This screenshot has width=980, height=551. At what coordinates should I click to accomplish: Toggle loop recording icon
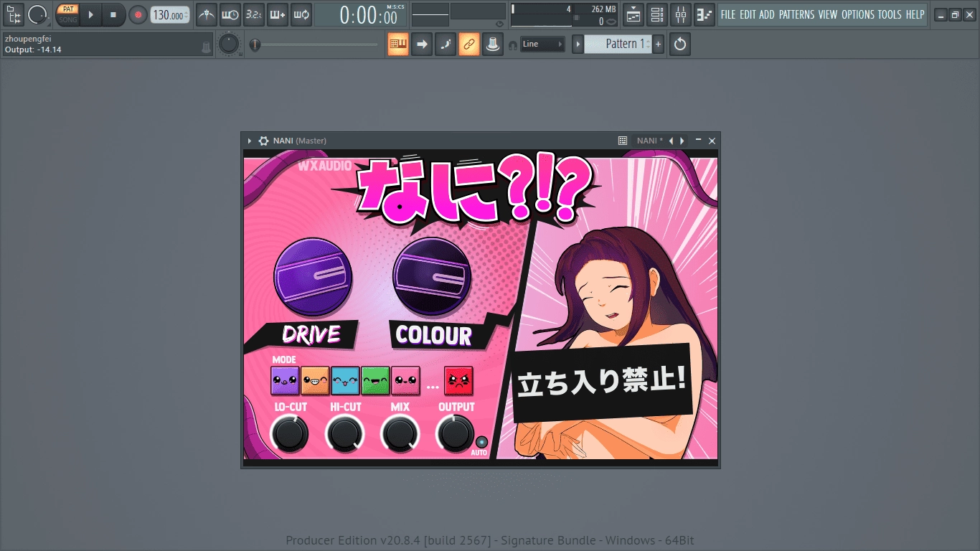pyautogui.click(x=301, y=14)
